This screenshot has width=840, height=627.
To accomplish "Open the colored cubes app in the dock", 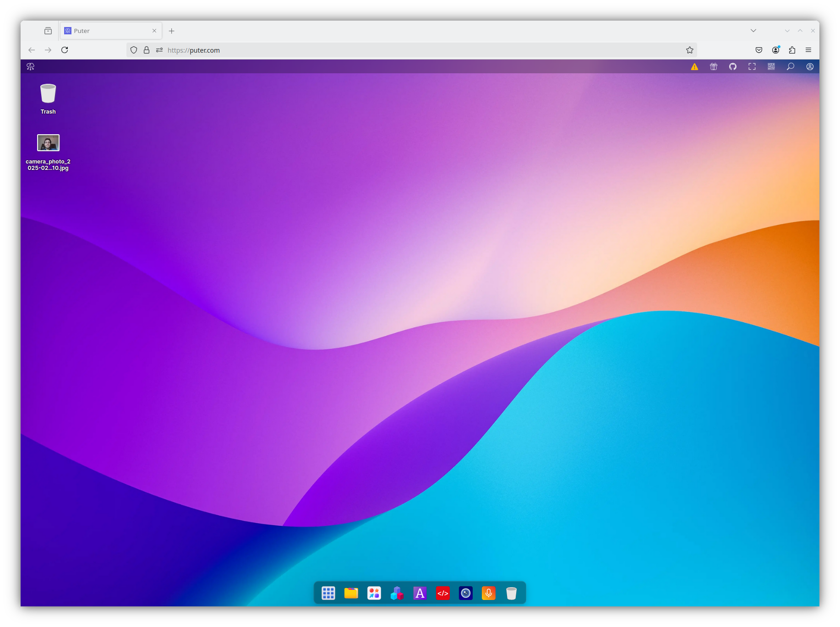I will 397,593.
